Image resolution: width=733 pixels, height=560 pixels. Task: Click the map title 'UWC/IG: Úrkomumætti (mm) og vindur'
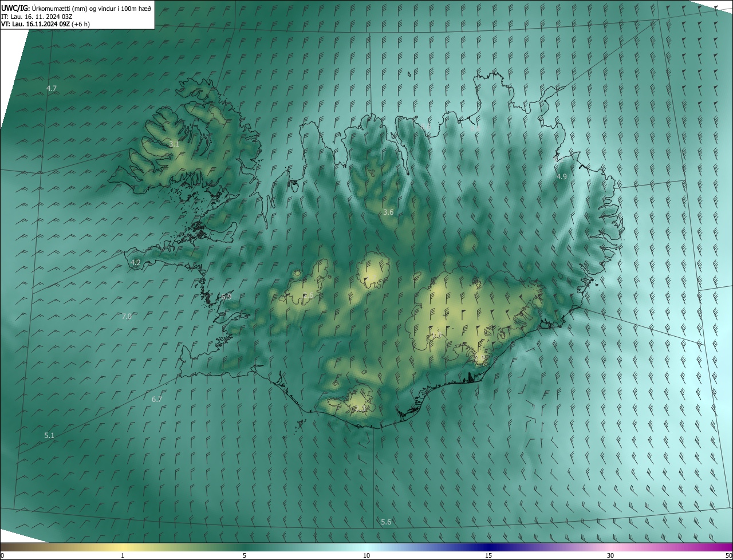click(x=76, y=8)
